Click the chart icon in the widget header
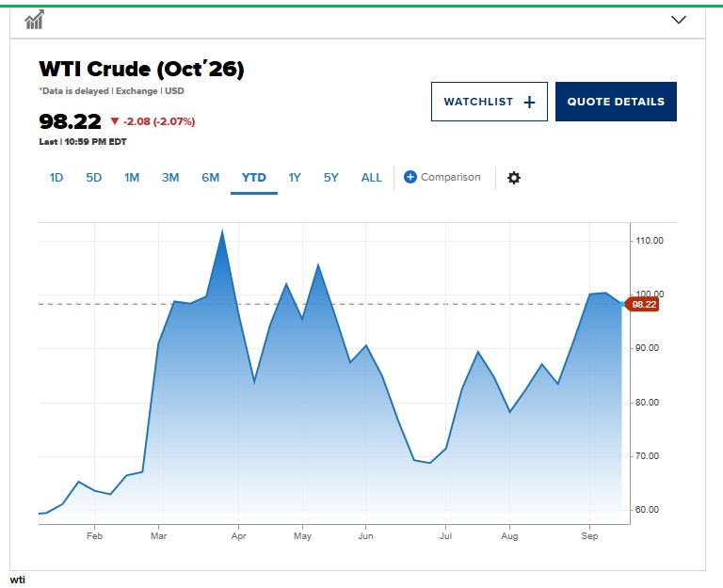 point(34,20)
